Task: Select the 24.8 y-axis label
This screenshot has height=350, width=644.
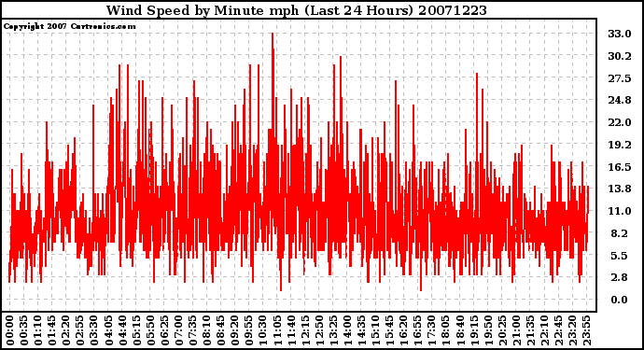Action: click(620, 100)
